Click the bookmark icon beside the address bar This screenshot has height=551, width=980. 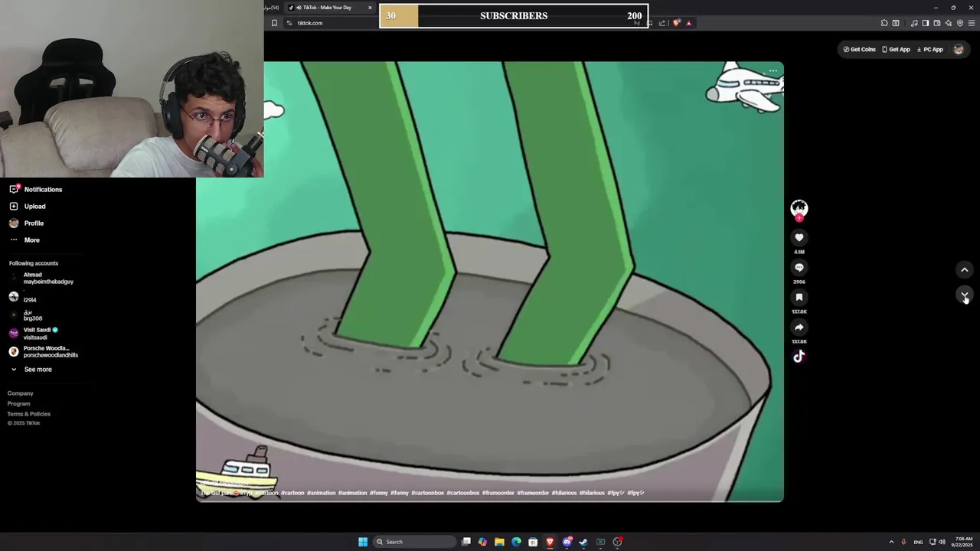click(x=274, y=23)
